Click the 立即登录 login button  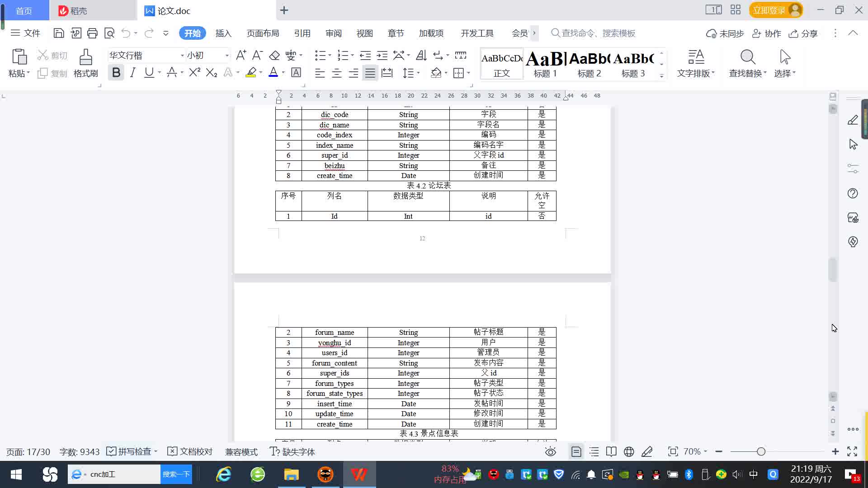pyautogui.click(x=776, y=10)
